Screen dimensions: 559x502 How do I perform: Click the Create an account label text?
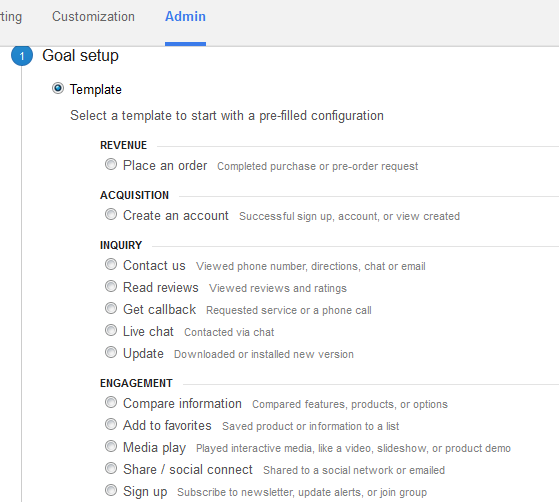click(176, 215)
